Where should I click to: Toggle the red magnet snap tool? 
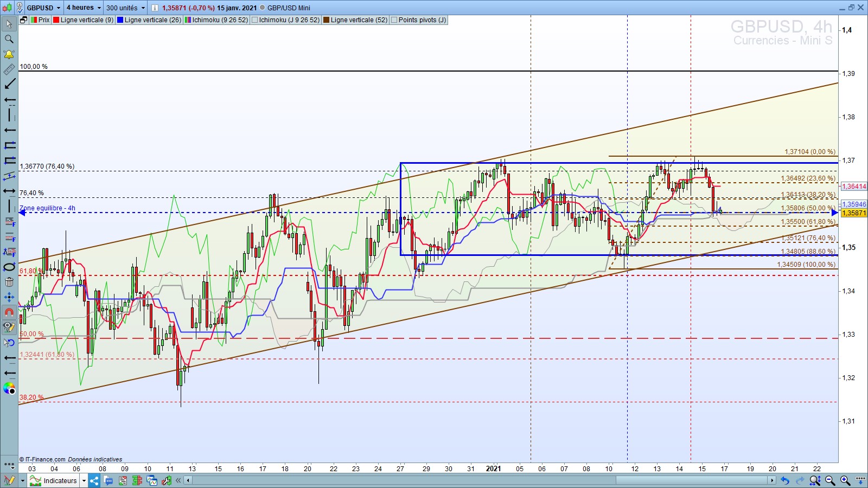[9, 312]
